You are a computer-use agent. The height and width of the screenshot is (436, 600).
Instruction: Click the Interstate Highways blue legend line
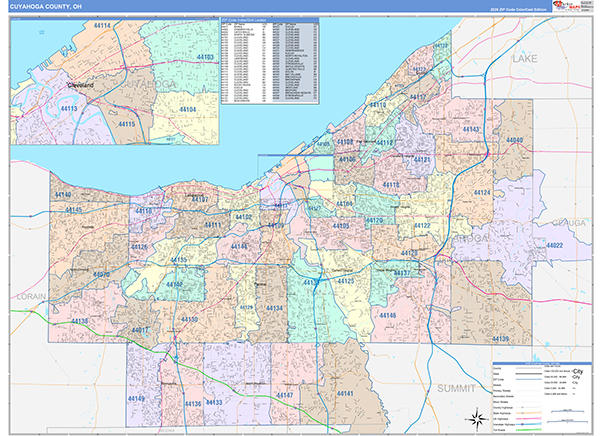click(x=528, y=424)
